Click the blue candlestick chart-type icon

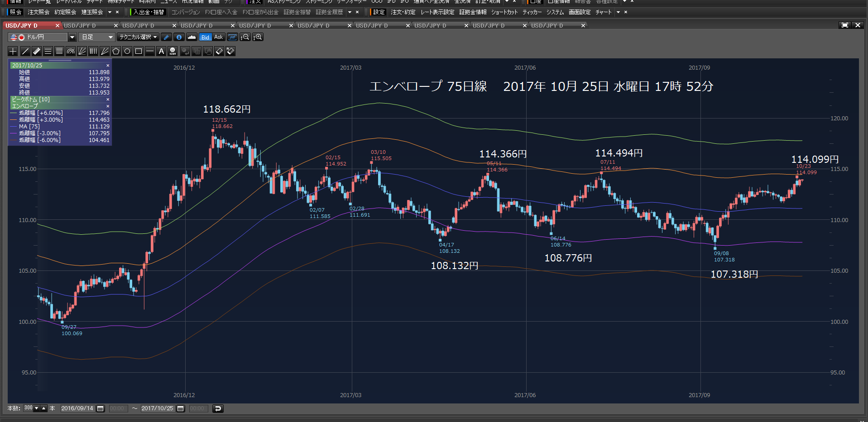pyautogui.click(x=233, y=37)
